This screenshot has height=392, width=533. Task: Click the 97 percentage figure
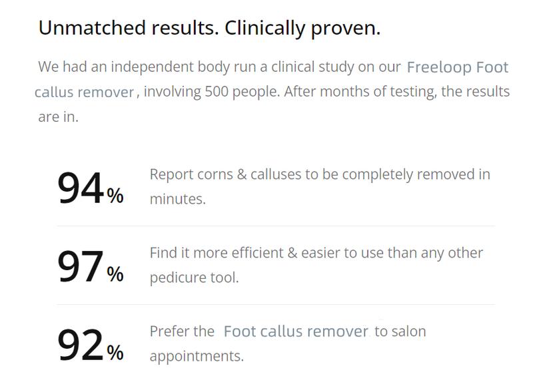click(x=81, y=266)
